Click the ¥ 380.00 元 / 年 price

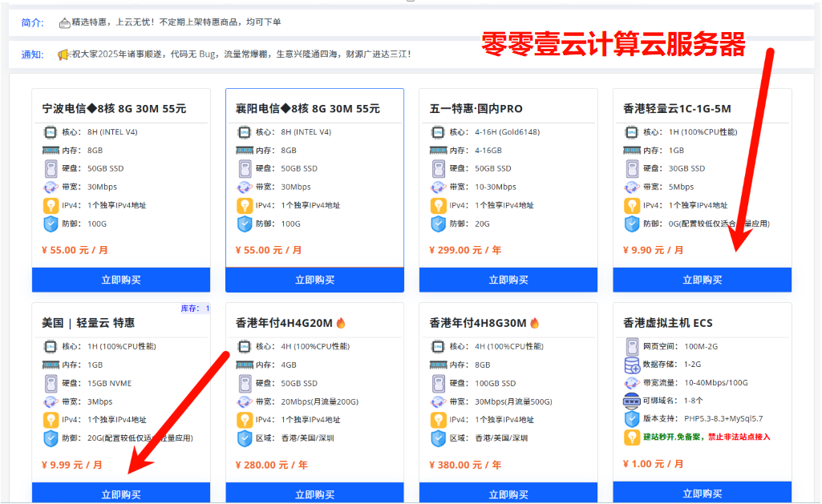point(465,465)
